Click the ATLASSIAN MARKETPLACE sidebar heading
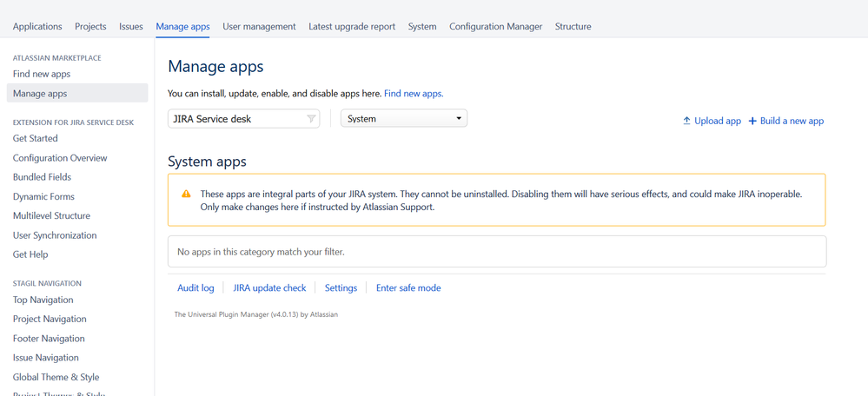The height and width of the screenshot is (396, 868). (57, 57)
